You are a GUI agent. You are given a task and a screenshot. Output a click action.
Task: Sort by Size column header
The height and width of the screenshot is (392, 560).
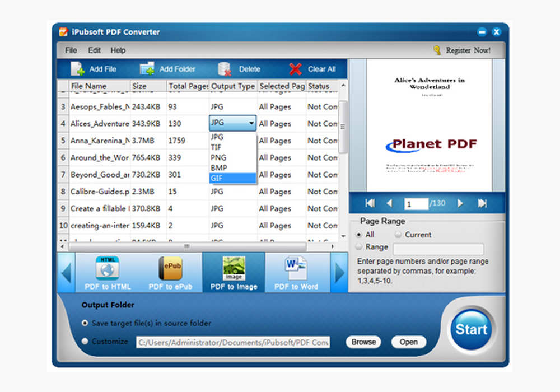148,86
